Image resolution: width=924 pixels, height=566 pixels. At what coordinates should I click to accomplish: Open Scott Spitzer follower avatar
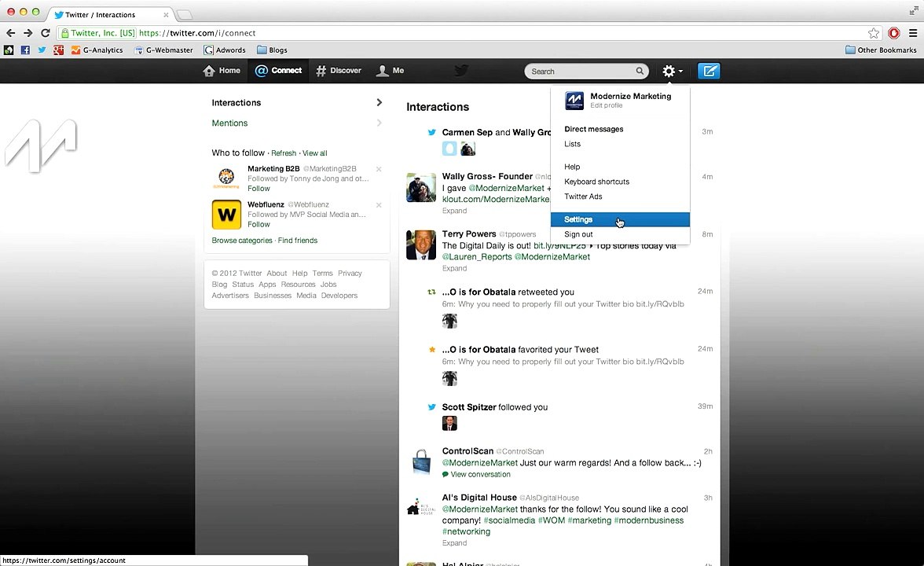449,423
